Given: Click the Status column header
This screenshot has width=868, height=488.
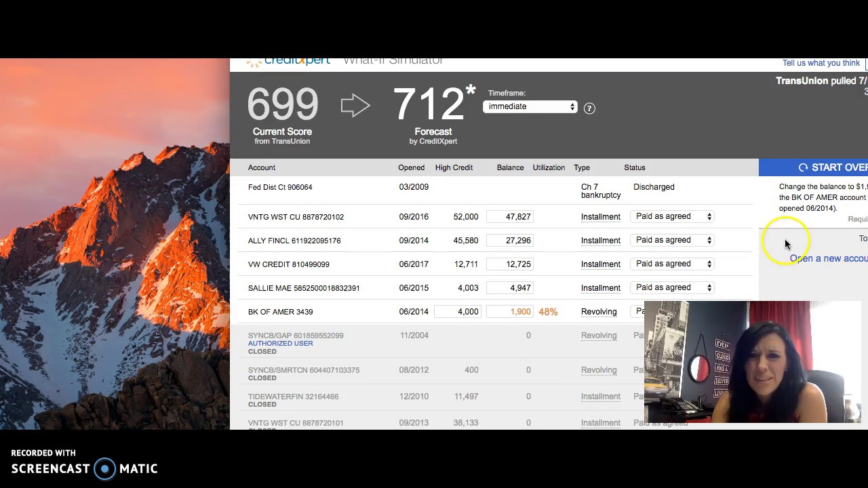Looking at the screenshot, I should pos(635,167).
